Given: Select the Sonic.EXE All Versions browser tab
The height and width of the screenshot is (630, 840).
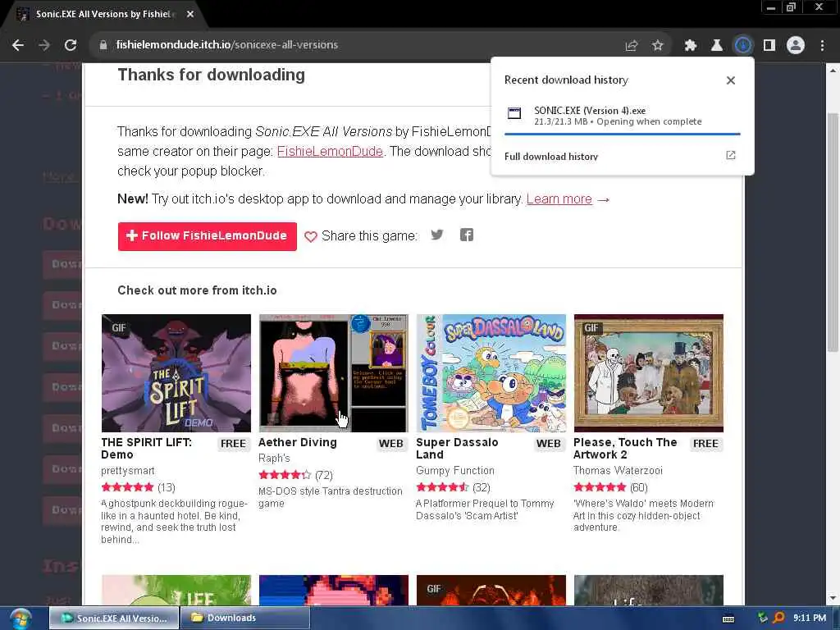Looking at the screenshot, I should point(103,15).
